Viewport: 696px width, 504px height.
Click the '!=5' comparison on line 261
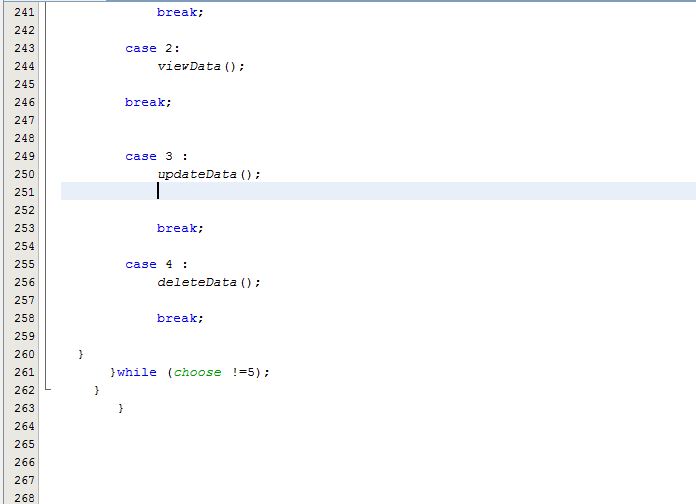(244, 372)
